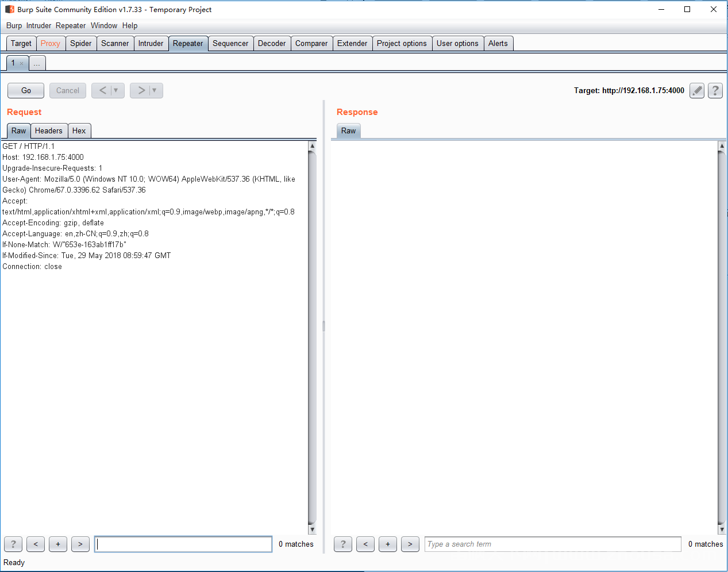Image resolution: width=728 pixels, height=572 pixels.
Task: Switch to the Decoder tab
Action: tap(272, 43)
